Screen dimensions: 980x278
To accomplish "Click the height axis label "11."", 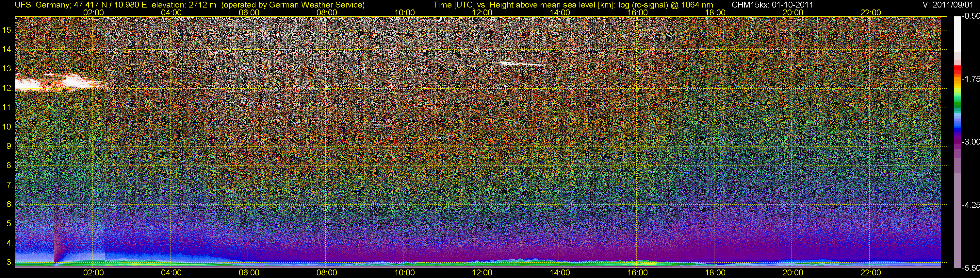I will pyautogui.click(x=8, y=107).
